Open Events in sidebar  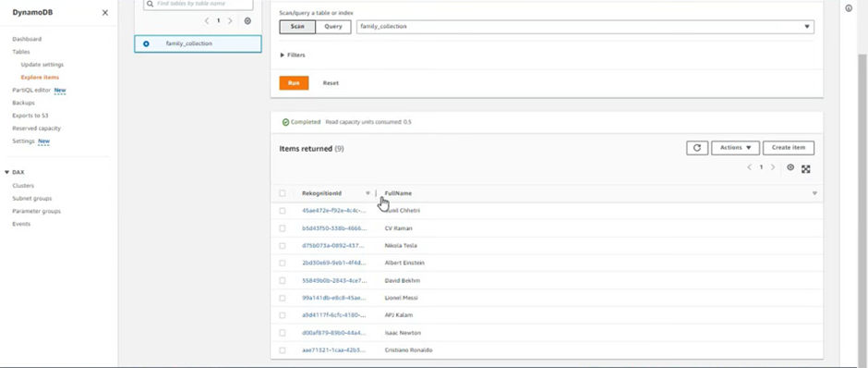[x=21, y=224]
